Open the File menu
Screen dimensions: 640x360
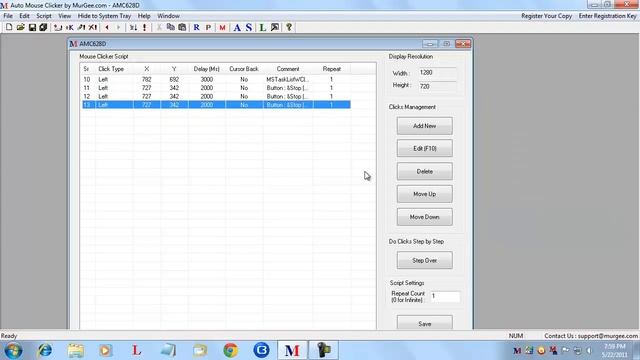(8, 16)
